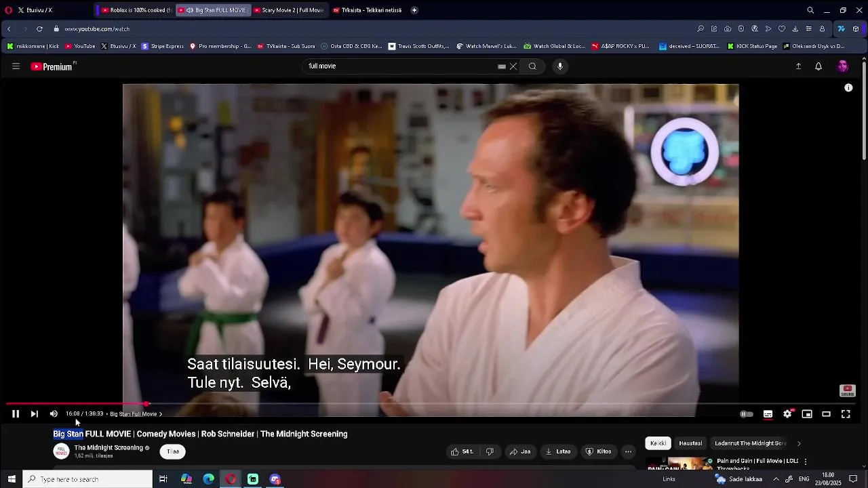Open the YouTube hamburger guide menu

click(x=16, y=66)
